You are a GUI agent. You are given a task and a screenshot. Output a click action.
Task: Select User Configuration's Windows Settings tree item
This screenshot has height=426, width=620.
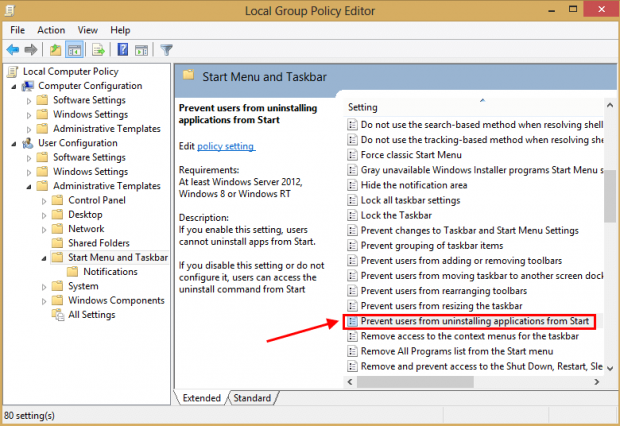point(91,172)
